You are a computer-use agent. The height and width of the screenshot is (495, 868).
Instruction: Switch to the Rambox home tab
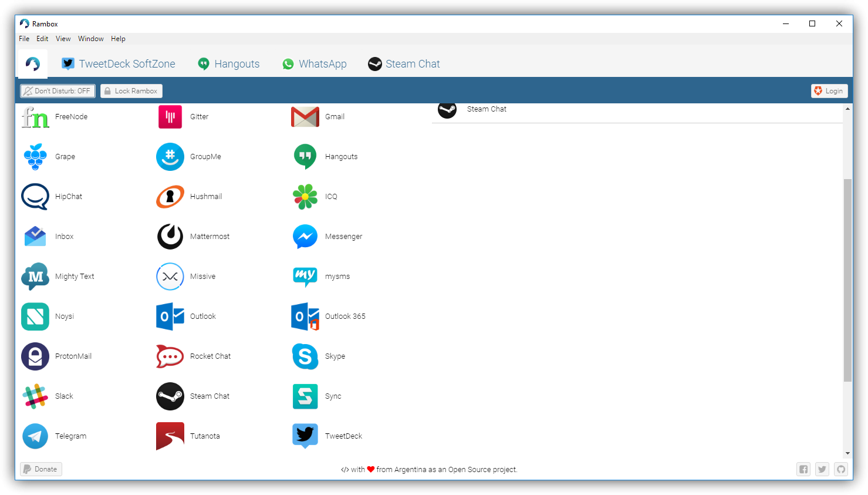(33, 64)
